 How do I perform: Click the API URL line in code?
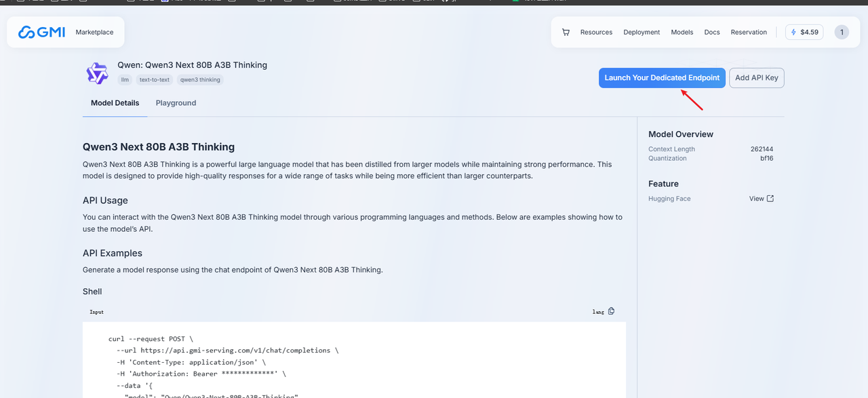pos(227,351)
